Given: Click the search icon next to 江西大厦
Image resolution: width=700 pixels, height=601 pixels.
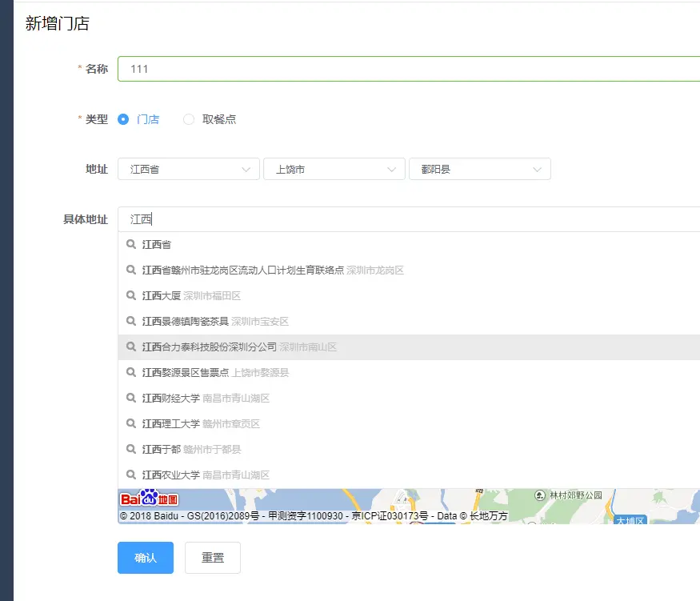Looking at the screenshot, I should pyautogui.click(x=130, y=295).
